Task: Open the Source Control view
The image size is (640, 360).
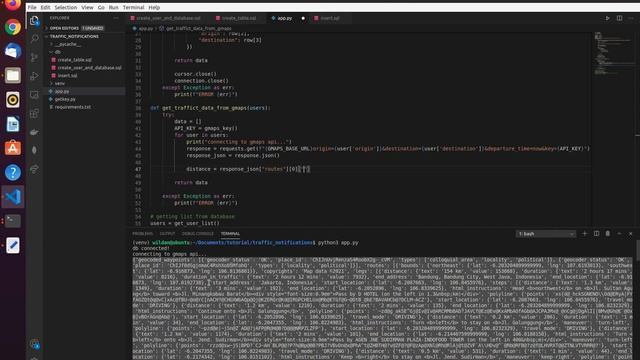Action: (x=34, y=58)
